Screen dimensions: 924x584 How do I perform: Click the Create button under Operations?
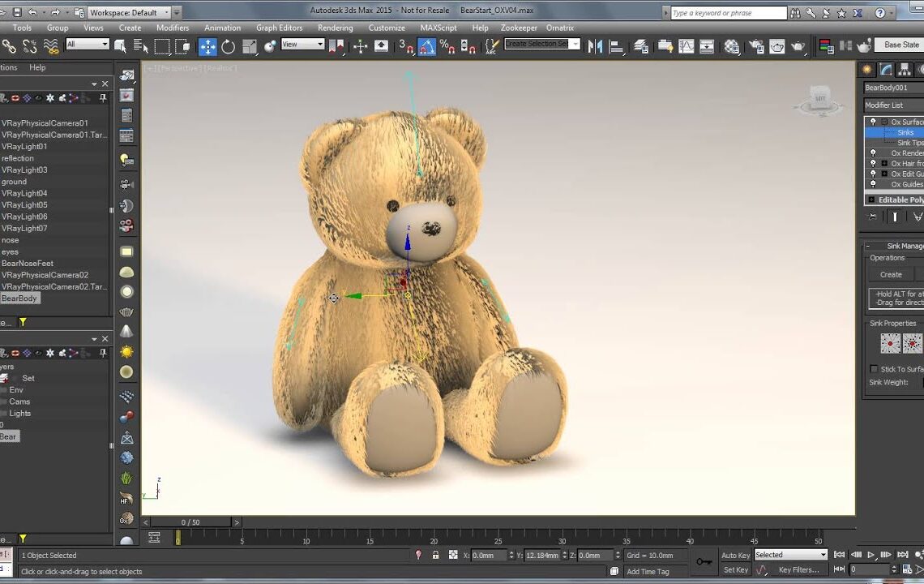point(890,274)
